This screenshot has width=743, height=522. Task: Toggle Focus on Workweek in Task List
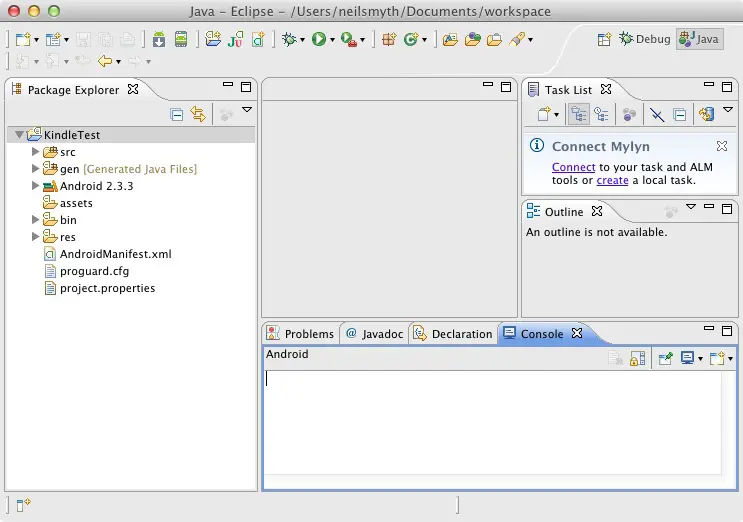pyautogui.click(x=629, y=114)
